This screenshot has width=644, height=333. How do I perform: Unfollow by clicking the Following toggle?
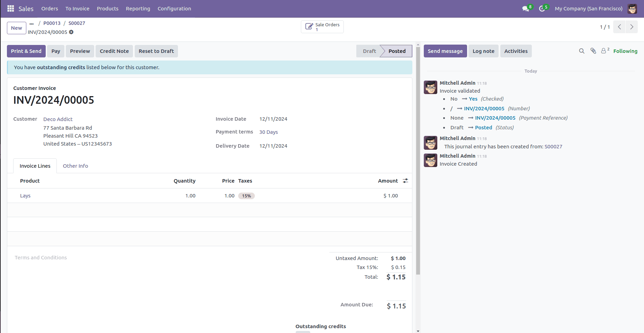click(625, 51)
